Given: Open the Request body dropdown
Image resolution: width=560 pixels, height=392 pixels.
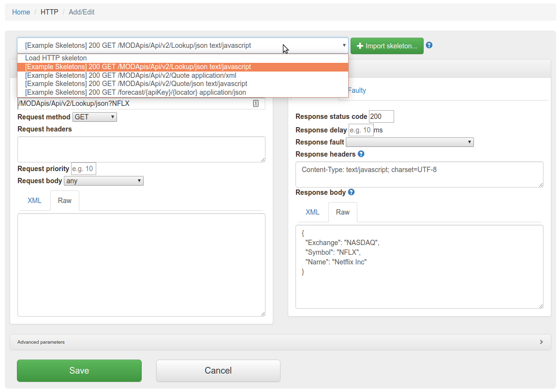Looking at the screenshot, I should 103,181.
